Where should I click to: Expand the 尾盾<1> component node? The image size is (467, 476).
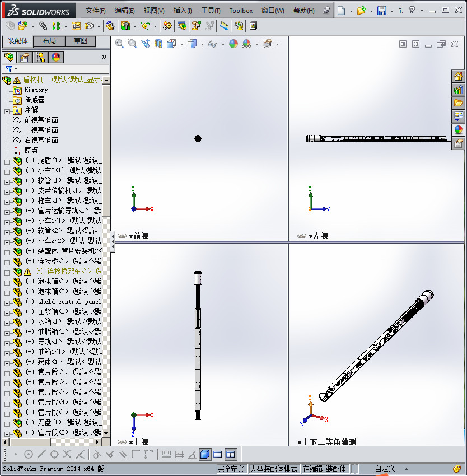coord(7,162)
